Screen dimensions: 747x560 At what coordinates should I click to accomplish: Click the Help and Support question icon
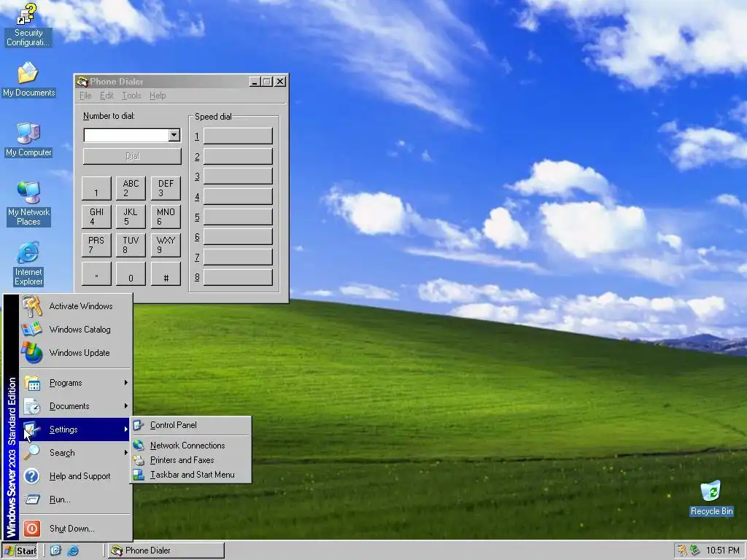(x=32, y=476)
